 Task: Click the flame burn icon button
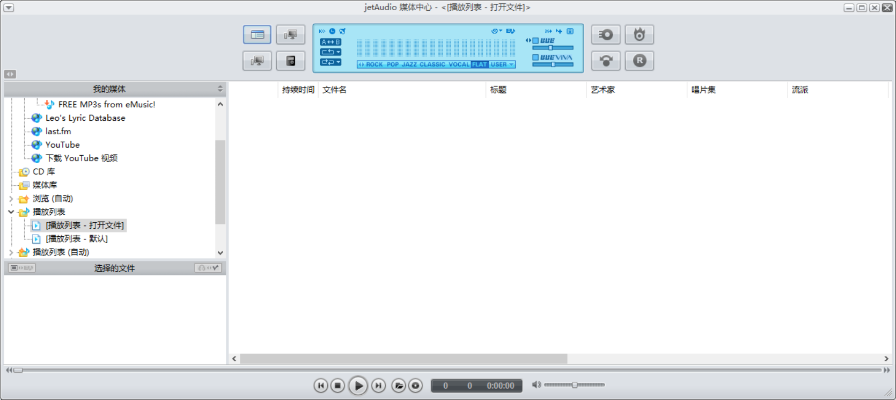coord(640,34)
